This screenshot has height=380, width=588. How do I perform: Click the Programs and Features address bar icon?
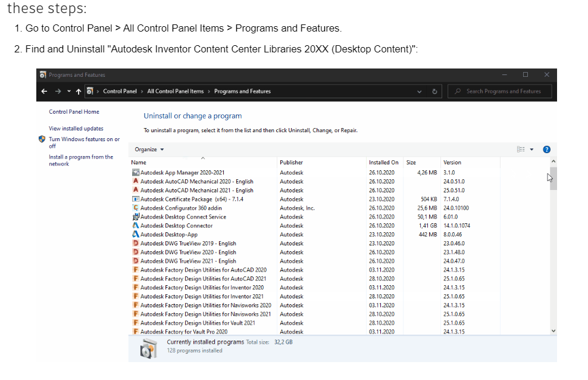[90, 91]
